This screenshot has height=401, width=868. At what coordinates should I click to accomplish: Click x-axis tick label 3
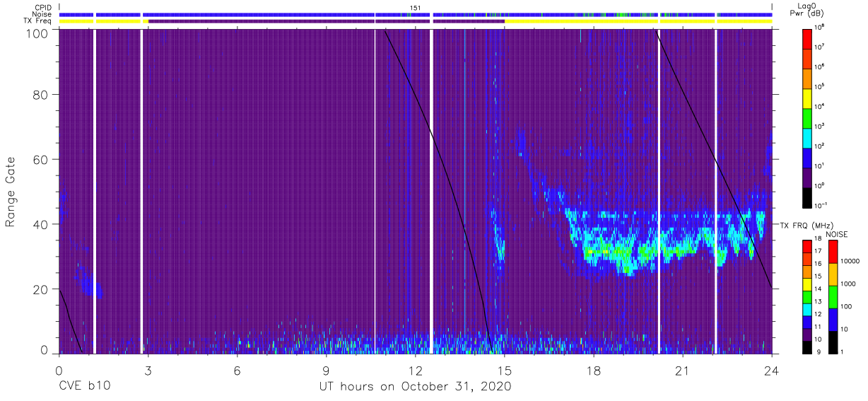pyautogui.click(x=148, y=371)
